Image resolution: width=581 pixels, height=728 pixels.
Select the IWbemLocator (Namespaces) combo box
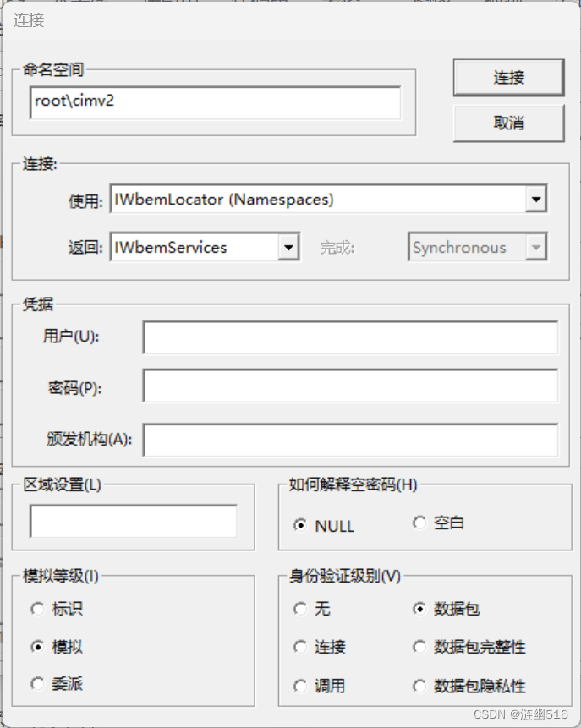[328, 200]
